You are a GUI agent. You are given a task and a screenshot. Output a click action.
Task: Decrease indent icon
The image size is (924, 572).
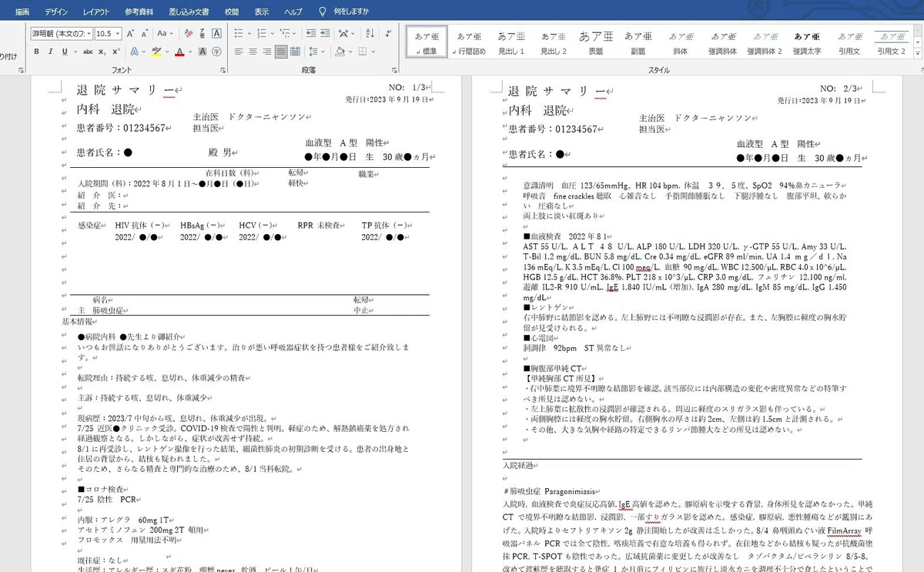tap(311, 34)
